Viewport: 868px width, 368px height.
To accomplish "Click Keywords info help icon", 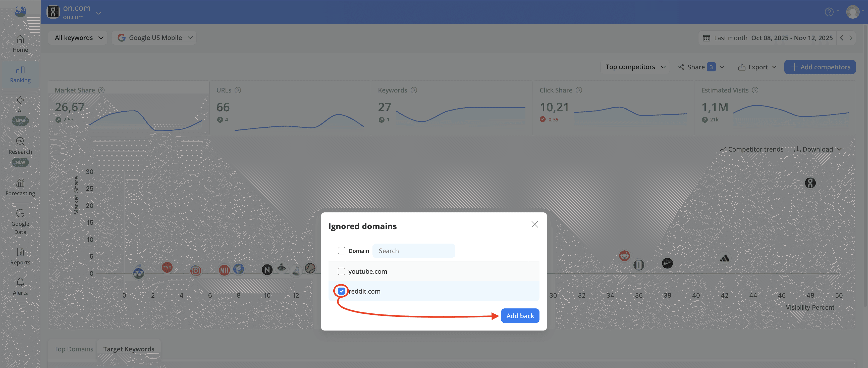I will [414, 90].
